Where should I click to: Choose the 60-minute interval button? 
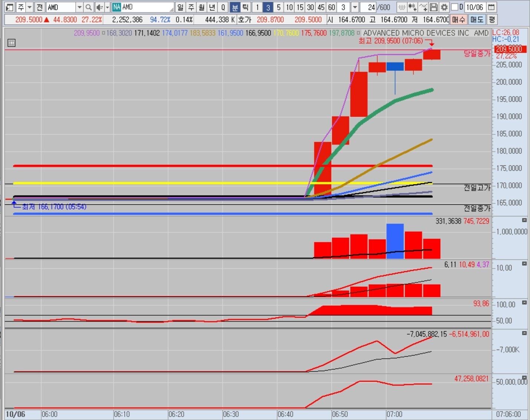332,7
